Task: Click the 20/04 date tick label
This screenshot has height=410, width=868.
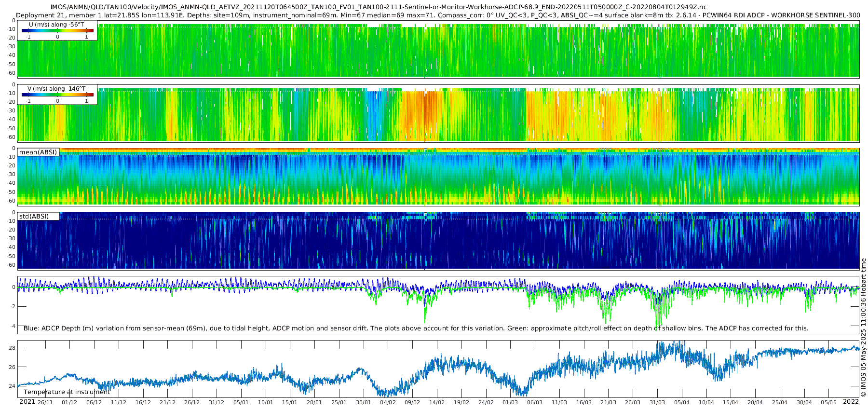Action: (755, 402)
